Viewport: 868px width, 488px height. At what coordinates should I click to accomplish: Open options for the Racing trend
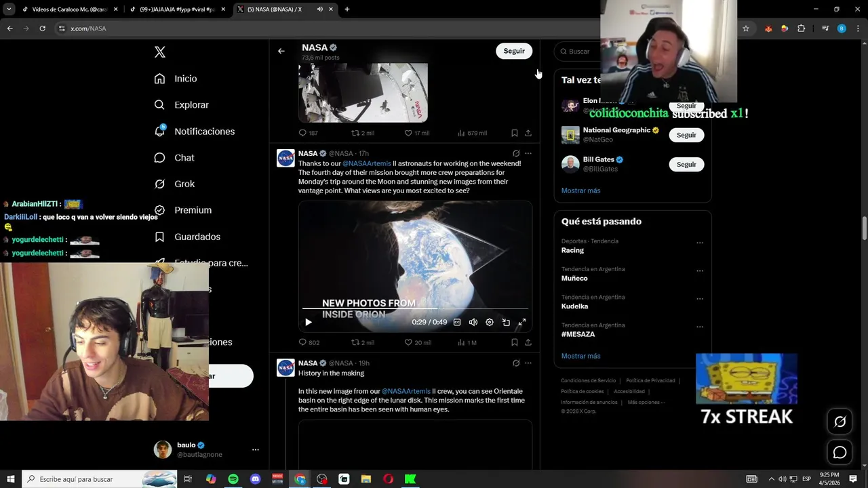pos(700,243)
